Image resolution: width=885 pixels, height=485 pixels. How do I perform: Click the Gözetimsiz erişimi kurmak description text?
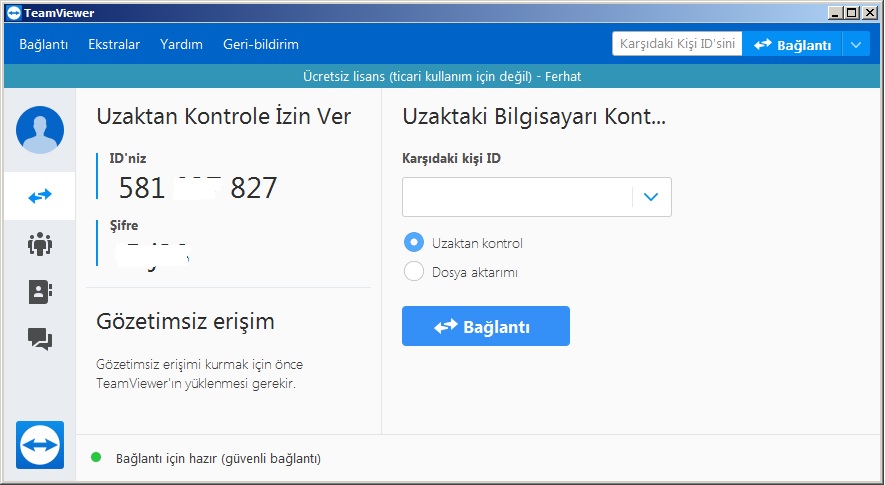pyautogui.click(x=199, y=374)
